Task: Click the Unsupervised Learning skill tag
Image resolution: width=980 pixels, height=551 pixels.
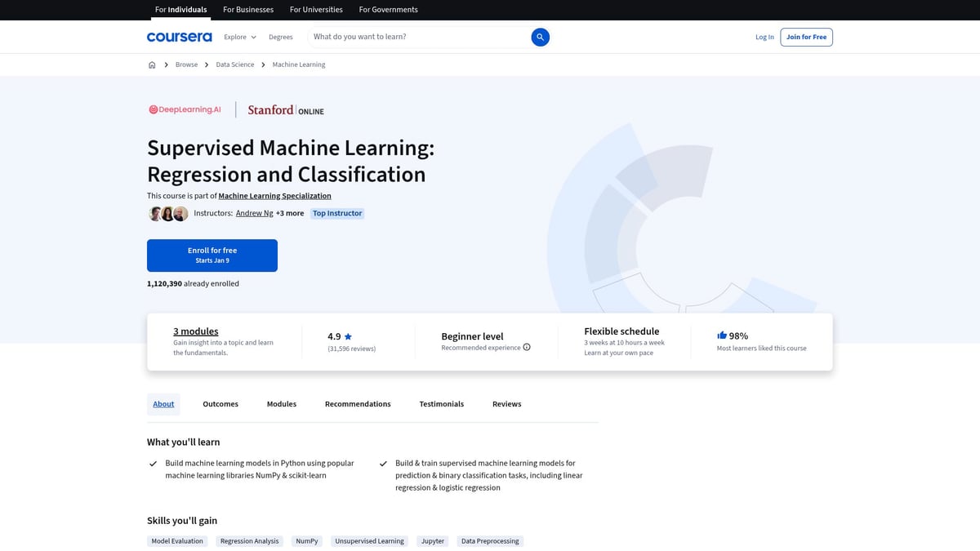Action: pos(369,541)
